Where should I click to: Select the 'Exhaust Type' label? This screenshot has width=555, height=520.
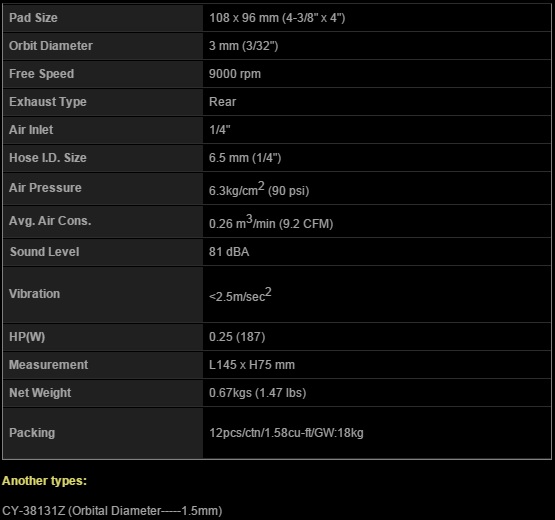point(48,102)
